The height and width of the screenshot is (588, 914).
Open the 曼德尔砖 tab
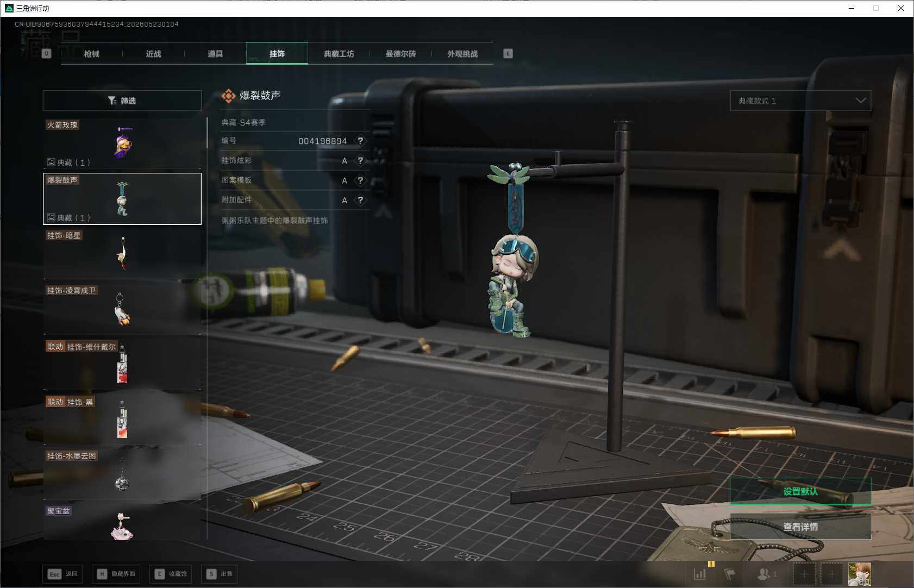[x=400, y=54]
